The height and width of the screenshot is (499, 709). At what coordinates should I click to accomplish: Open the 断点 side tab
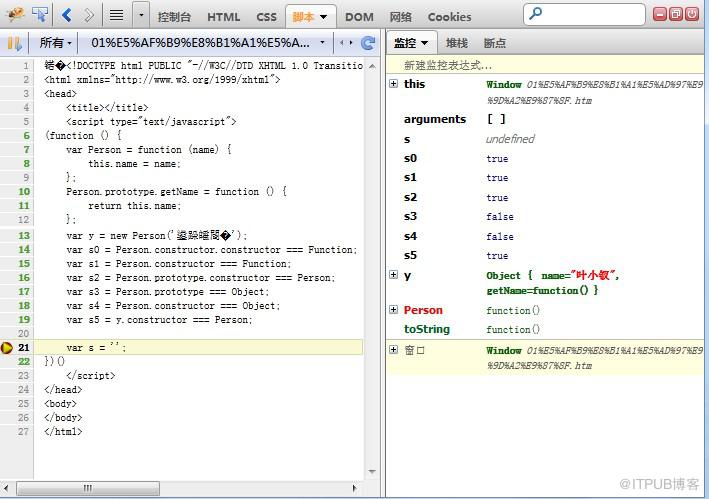coord(495,43)
